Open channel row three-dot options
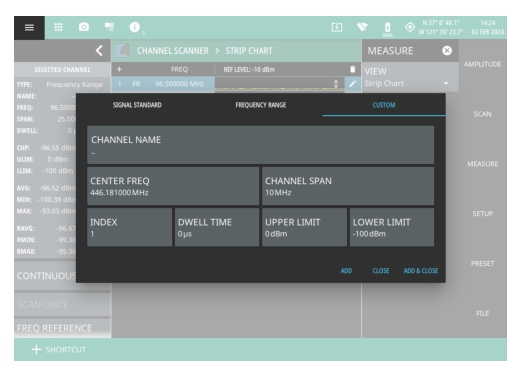521x373 pixels. click(x=336, y=84)
